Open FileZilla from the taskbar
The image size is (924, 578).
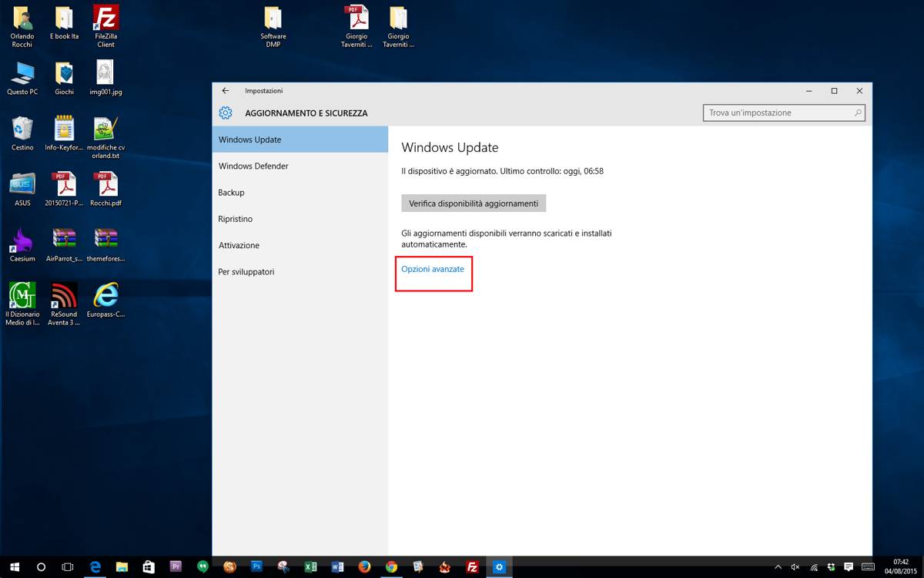tap(472, 567)
